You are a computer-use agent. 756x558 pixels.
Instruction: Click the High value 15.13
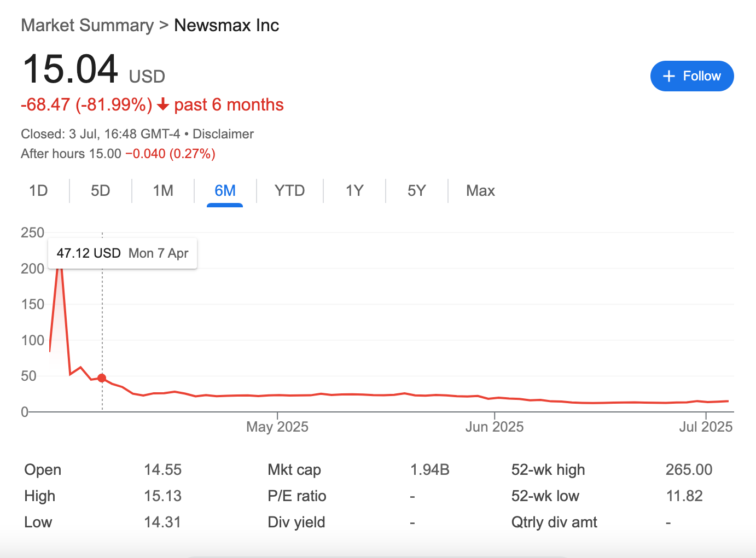pos(162,496)
